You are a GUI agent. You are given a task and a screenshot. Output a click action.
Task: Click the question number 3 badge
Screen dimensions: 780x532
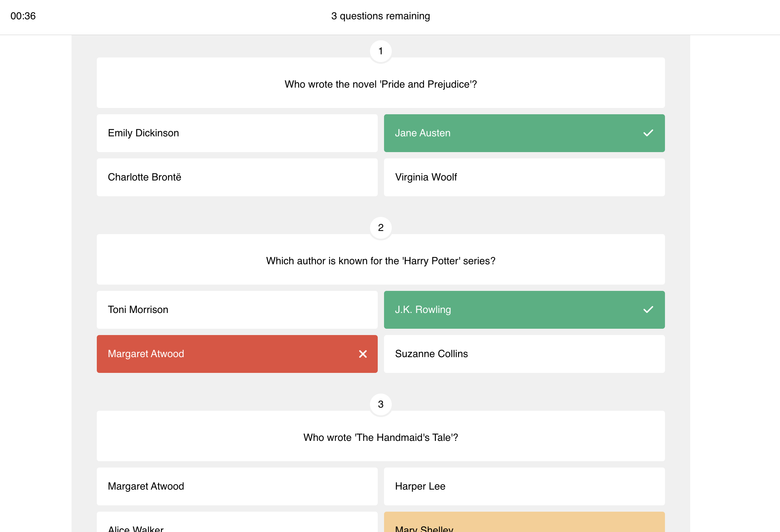[x=381, y=404]
